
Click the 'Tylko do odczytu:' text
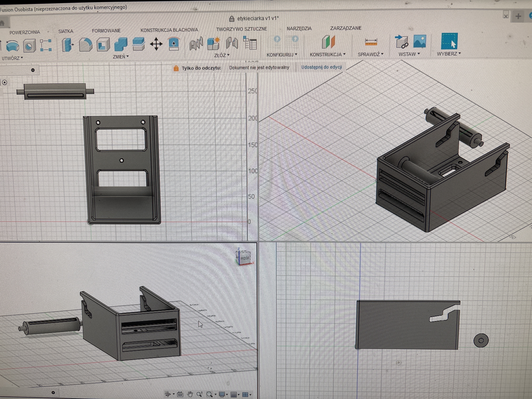click(x=201, y=68)
